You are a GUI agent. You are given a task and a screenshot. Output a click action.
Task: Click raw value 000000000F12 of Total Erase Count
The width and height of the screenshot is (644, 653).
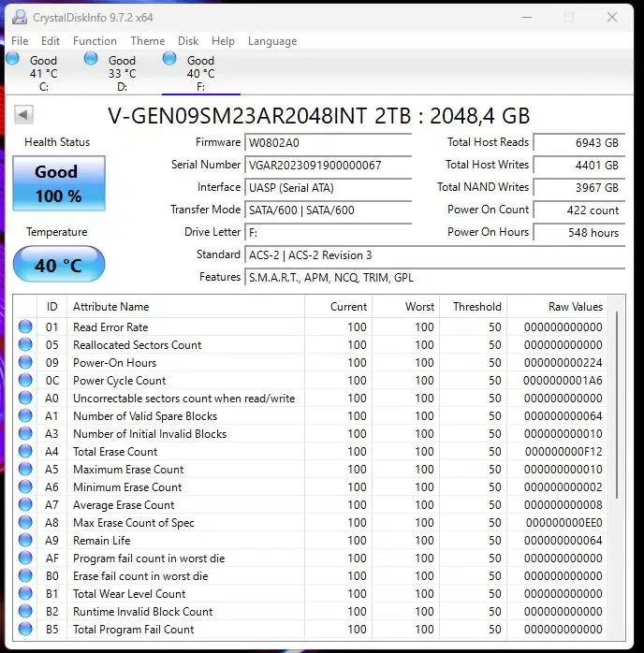563,452
